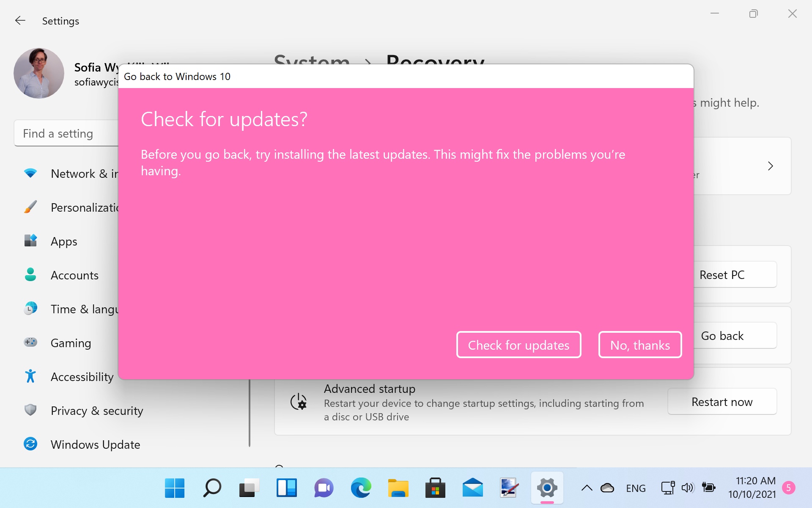Viewport: 812px width, 508px height.
Task: Show hidden tray icons chevron
Action: click(x=587, y=488)
